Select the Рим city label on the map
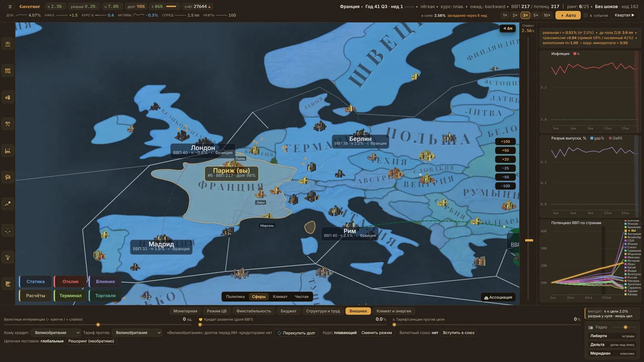Viewport: 644px width, 362px height. pyautogui.click(x=349, y=233)
